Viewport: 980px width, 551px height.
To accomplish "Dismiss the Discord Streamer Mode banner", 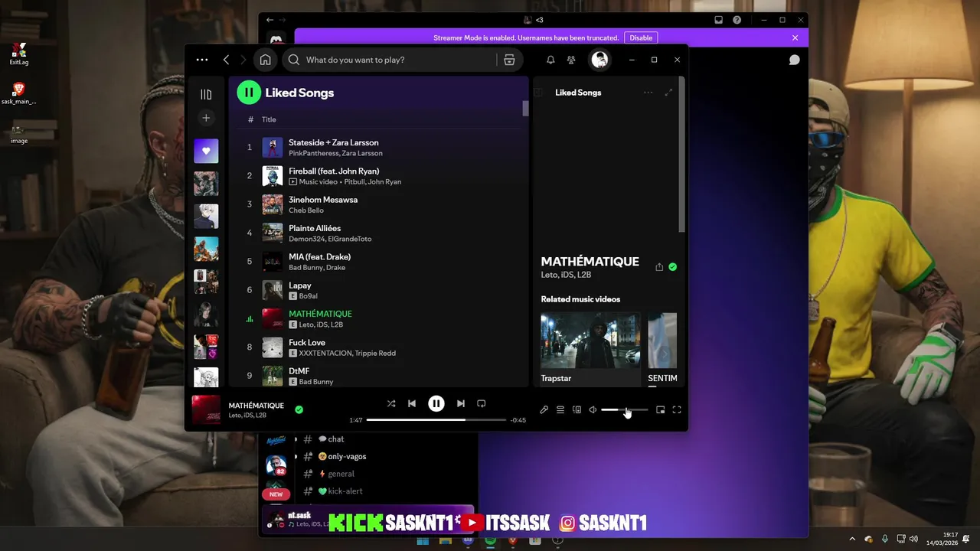I will coord(795,37).
